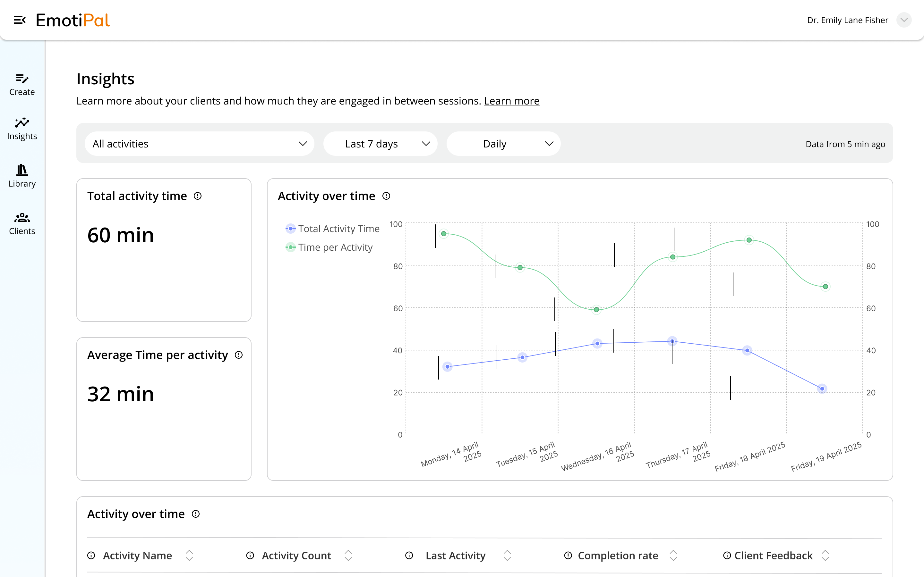Open the Daily interval dropdown
Viewport: 924px width, 577px height.
pos(503,144)
